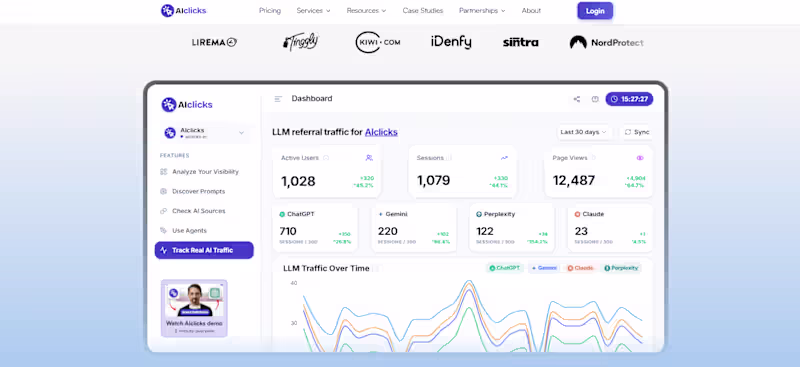Toggle Claude series in chart legend

coord(580,268)
